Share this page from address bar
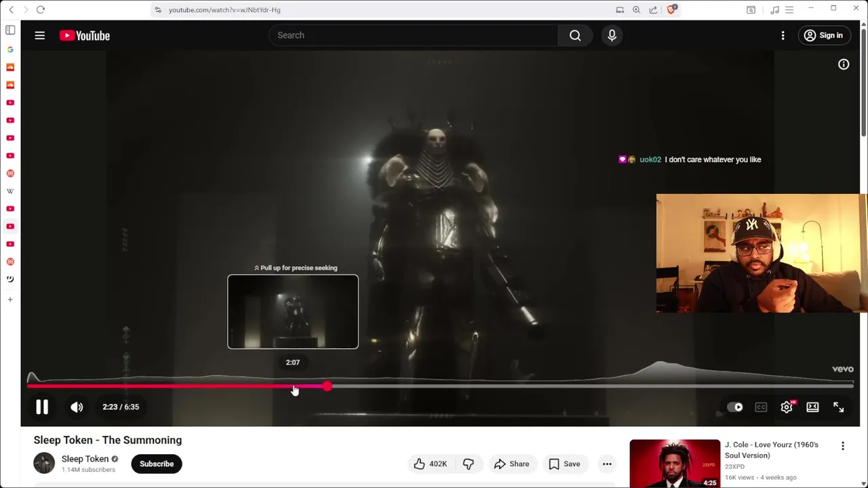 coord(653,9)
